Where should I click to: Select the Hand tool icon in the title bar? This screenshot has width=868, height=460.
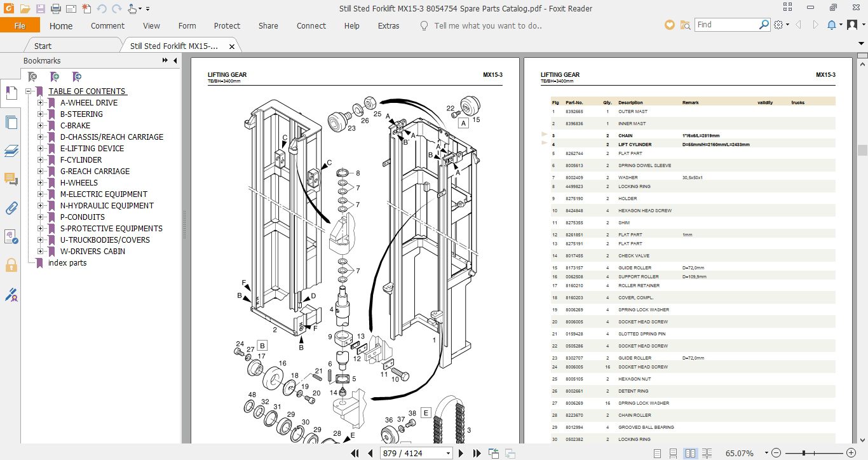point(132,9)
